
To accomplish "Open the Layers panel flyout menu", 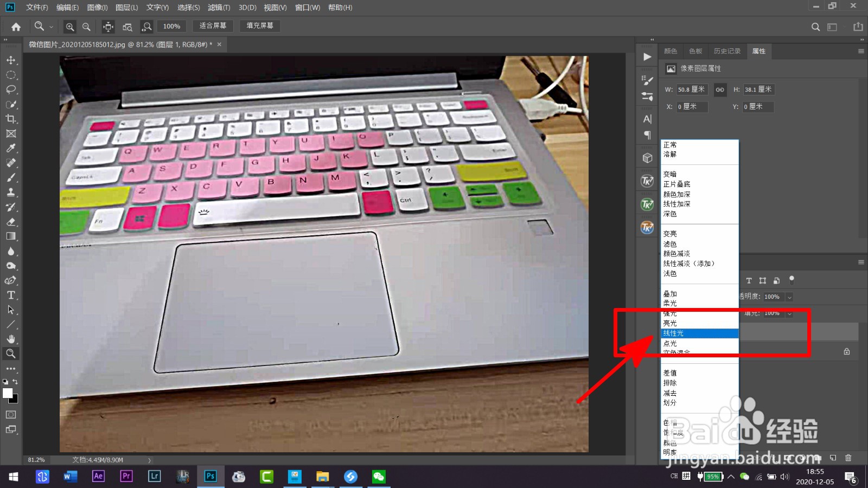I will pyautogui.click(x=861, y=262).
